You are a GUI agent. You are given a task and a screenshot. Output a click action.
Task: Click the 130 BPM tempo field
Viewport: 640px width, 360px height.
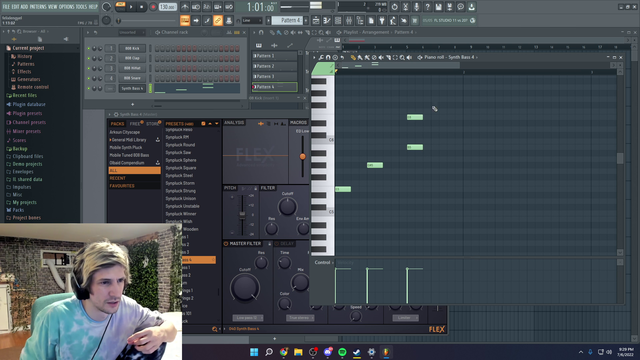pyautogui.click(x=167, y=7)
